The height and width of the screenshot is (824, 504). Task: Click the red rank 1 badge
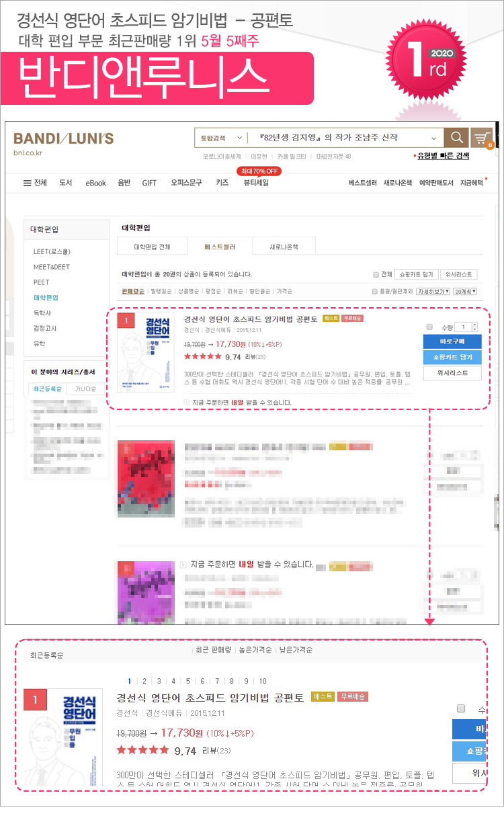(126, 321)
